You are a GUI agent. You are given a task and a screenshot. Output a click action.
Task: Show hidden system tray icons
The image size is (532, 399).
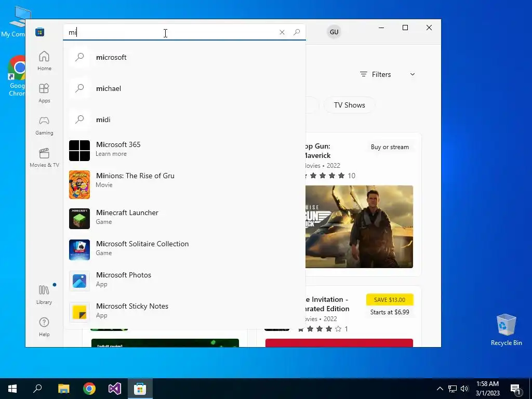click(x=440, y=389)
